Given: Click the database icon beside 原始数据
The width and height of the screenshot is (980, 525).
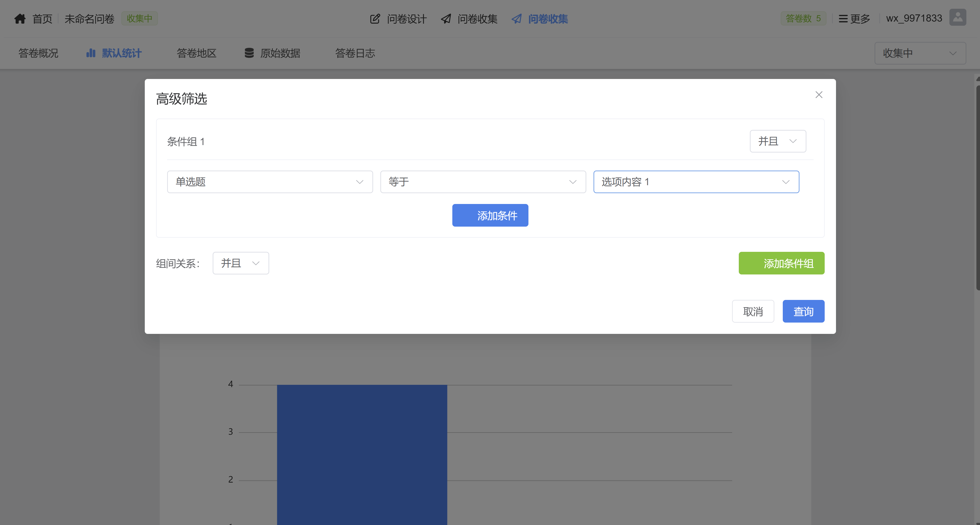Looking at the screenshot, I should [x=249, y=53].
